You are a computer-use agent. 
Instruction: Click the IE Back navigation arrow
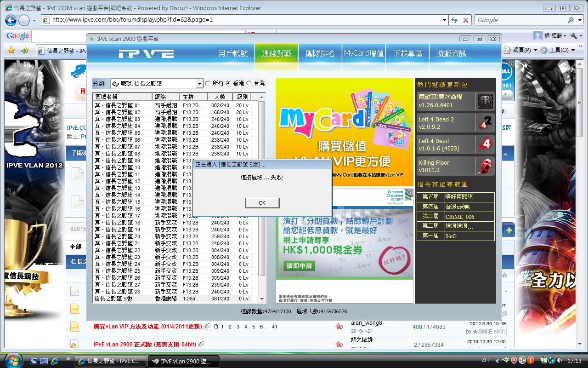(11, 20)
